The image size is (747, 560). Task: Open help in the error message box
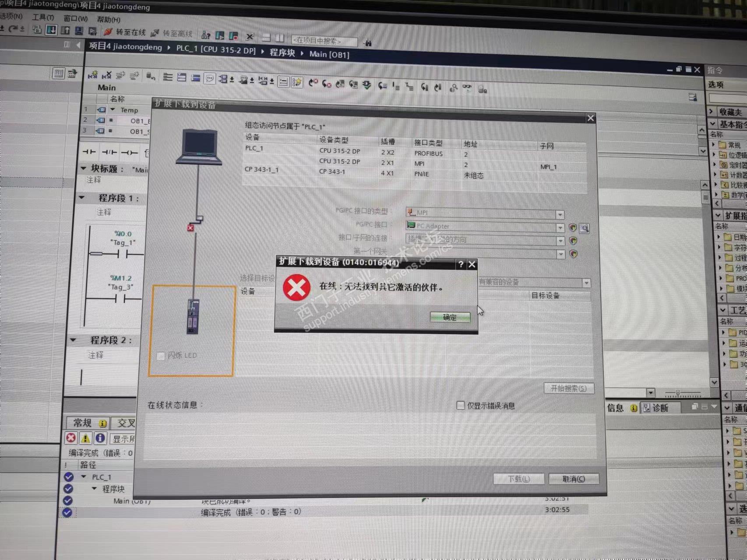(461, 264)
